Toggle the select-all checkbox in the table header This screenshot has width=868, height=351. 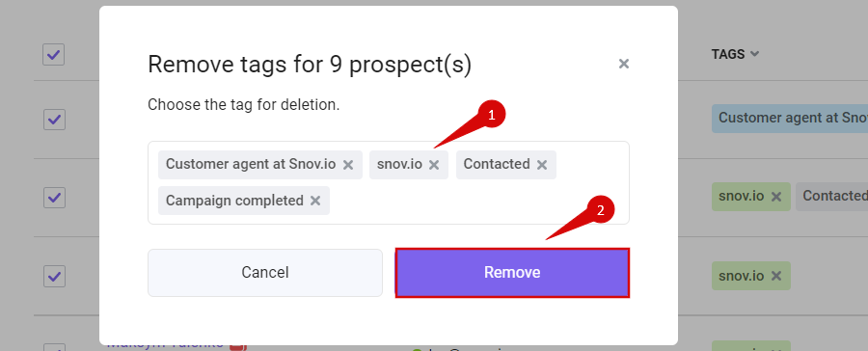54,54
